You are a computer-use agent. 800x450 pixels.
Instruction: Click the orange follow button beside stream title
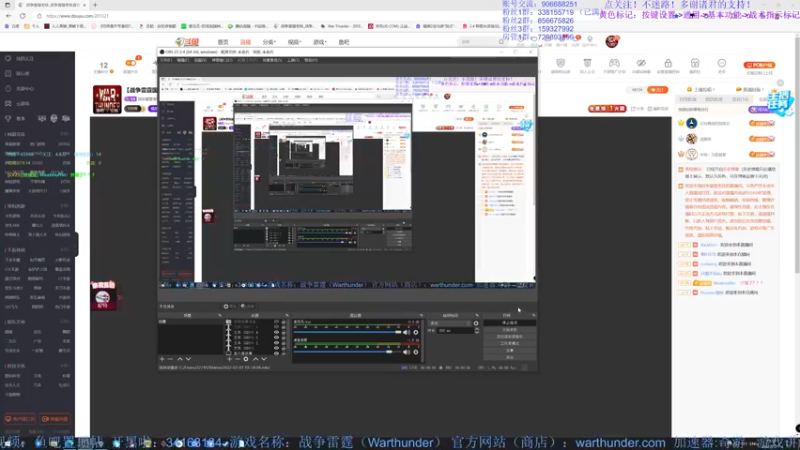coord(658,90)
